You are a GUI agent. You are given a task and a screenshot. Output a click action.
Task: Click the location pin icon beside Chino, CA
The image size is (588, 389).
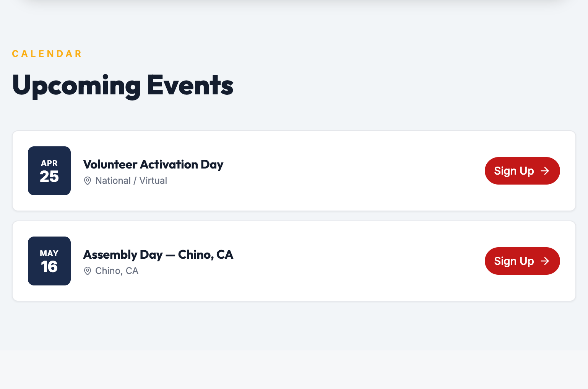click(88, 271)
